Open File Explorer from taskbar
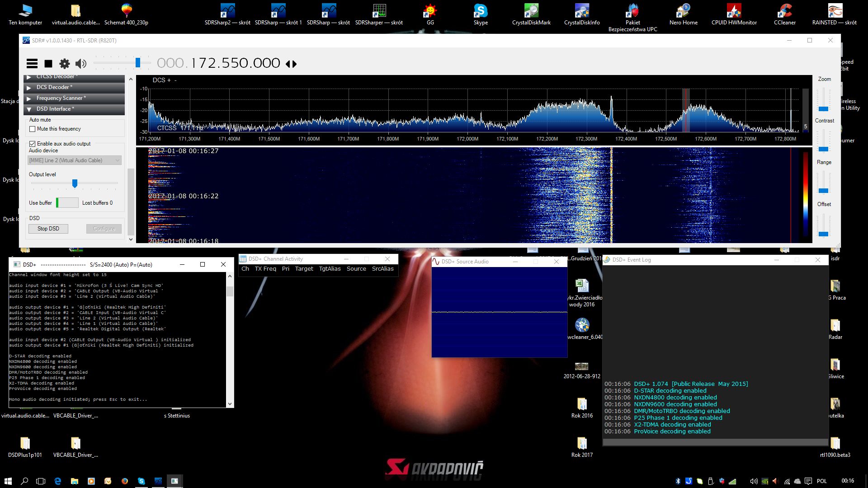The height and width of the screenshot is (488, 868). (74, 481)
